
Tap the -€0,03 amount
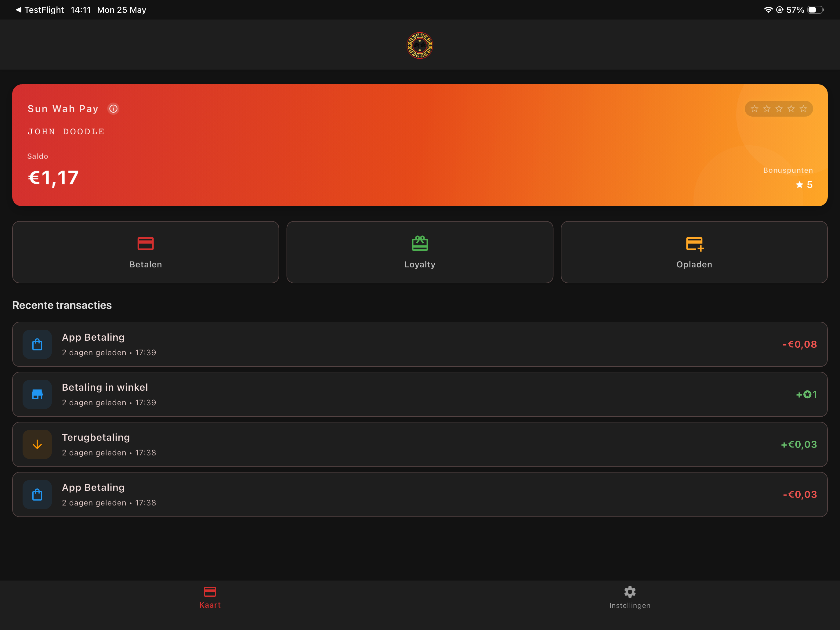799,494
